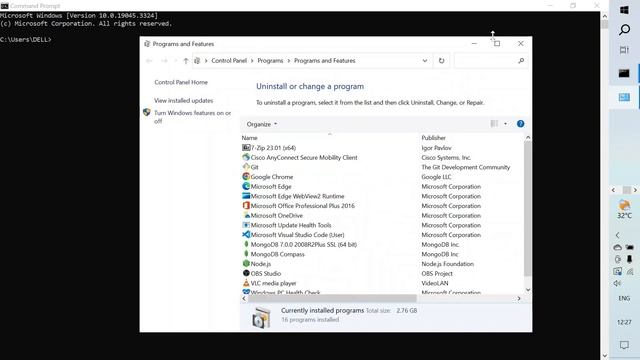This screenshot has width=640, height=360.
Task: Open taskbar Search magnifier
Action: tap(624, 29)
